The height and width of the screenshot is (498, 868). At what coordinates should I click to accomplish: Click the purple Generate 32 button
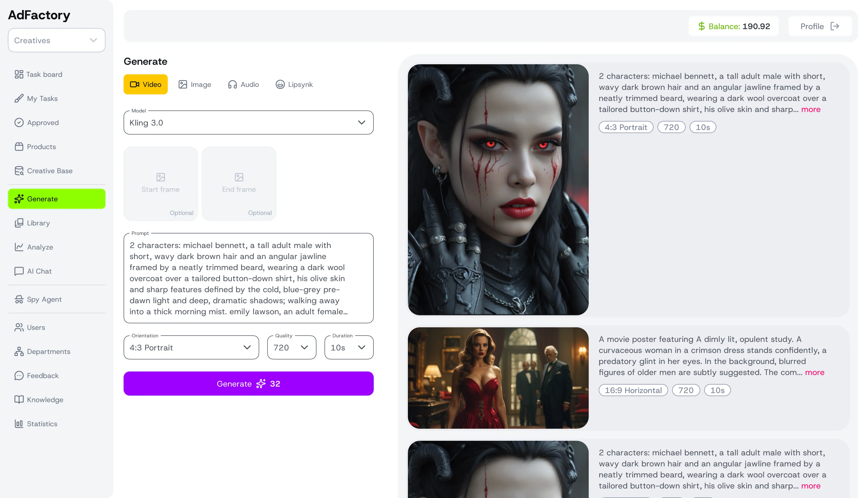[248, 384]
